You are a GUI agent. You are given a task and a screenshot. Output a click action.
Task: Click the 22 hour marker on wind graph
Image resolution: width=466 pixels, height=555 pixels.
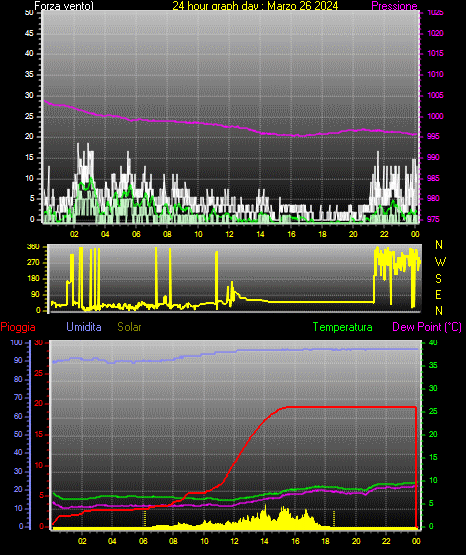(x=384, y=234)
